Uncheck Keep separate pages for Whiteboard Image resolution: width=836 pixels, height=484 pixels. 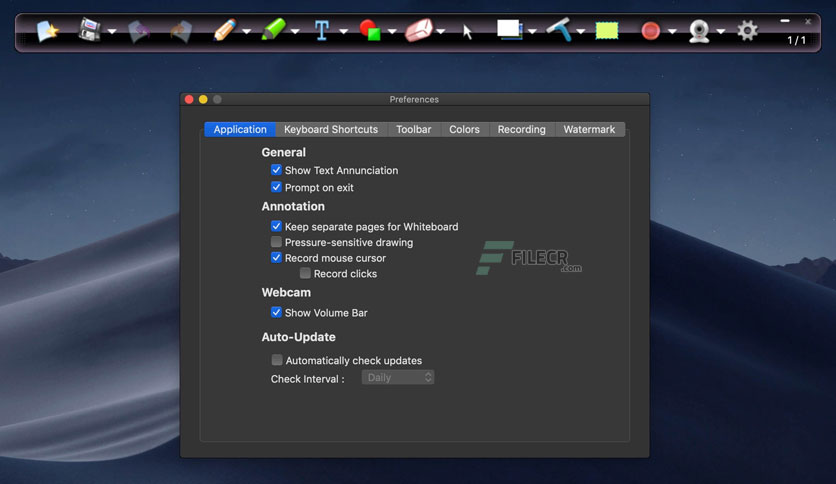tap(276, 226)
